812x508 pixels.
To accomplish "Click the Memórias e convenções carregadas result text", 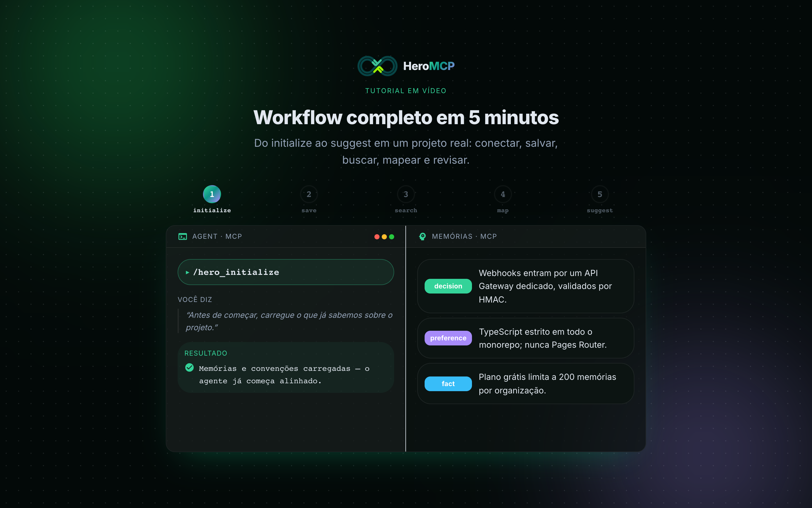I will point(284,375).
